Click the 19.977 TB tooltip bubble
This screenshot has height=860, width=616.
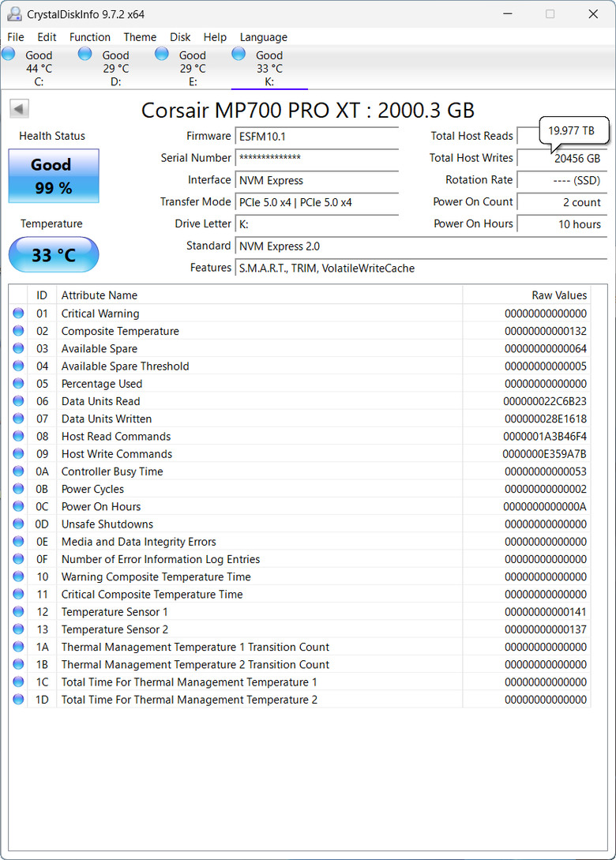[x=574, y=130]
